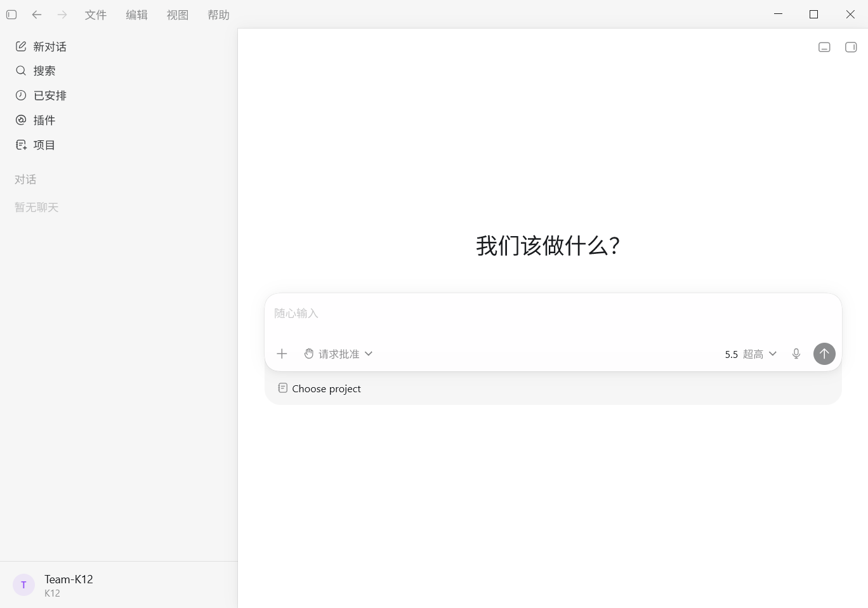868x608 pixels.
Task: Toggle the right side panel icon
Action: tap(851, 47)
